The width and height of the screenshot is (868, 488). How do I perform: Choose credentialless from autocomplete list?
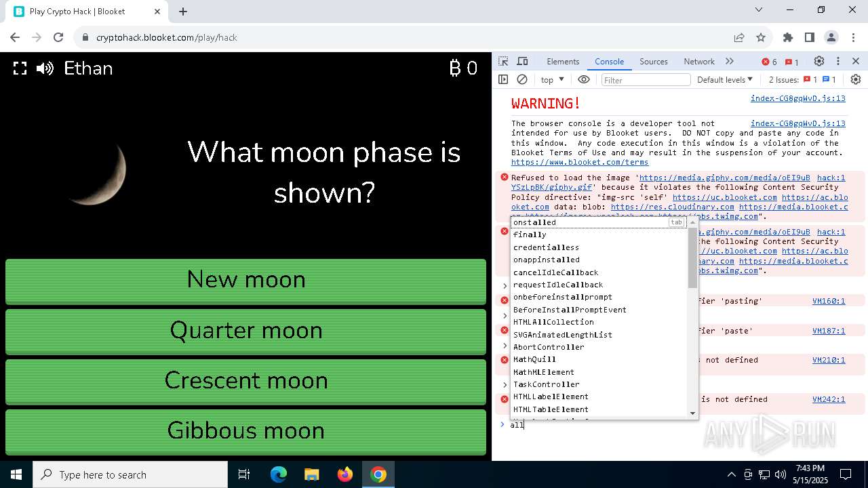[599, 247]
